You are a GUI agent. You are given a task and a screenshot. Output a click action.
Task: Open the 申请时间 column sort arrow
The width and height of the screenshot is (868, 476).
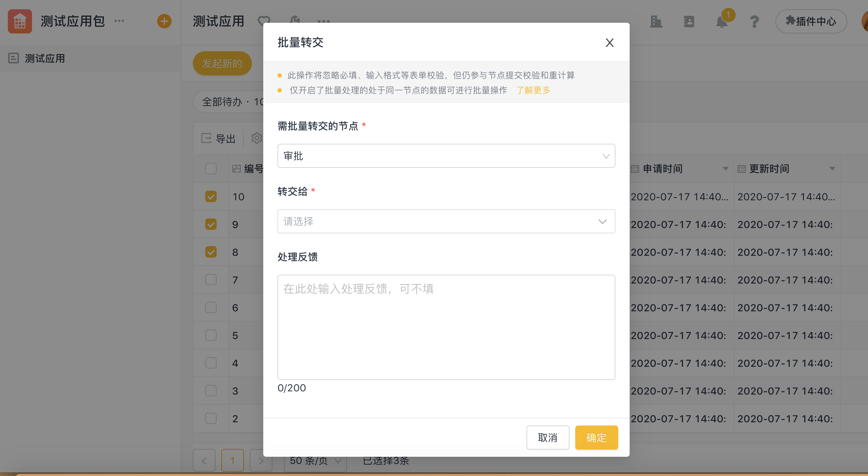725,169
